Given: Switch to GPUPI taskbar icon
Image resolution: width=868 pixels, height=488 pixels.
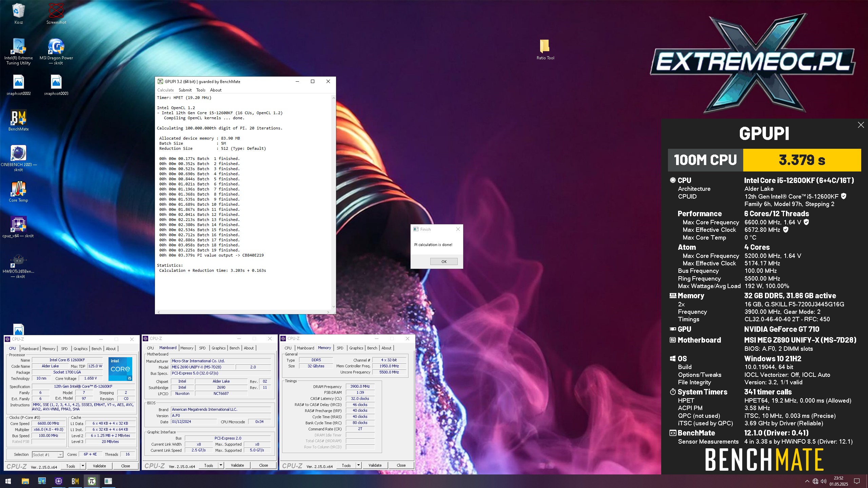Looking at the screenshot, I should pos(92,481).
